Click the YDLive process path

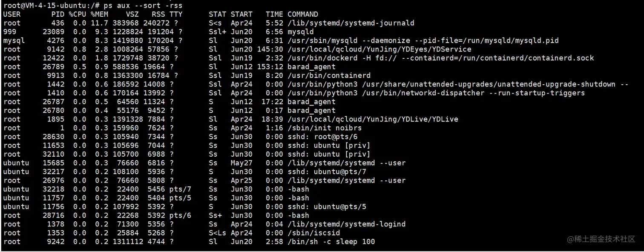373,119
